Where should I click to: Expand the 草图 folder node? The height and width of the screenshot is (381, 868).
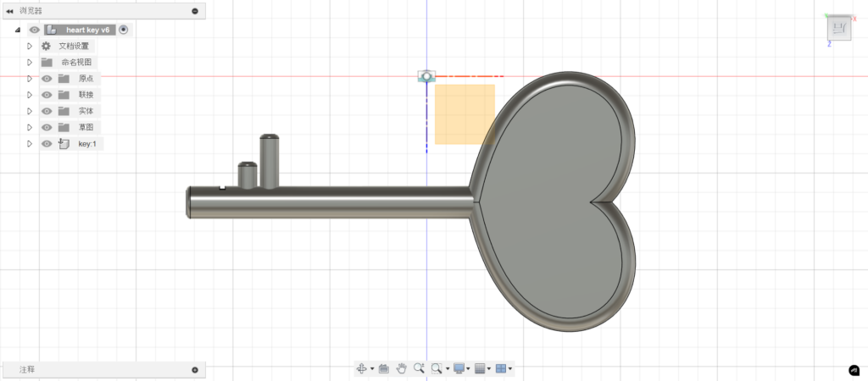tap(30, 127)
